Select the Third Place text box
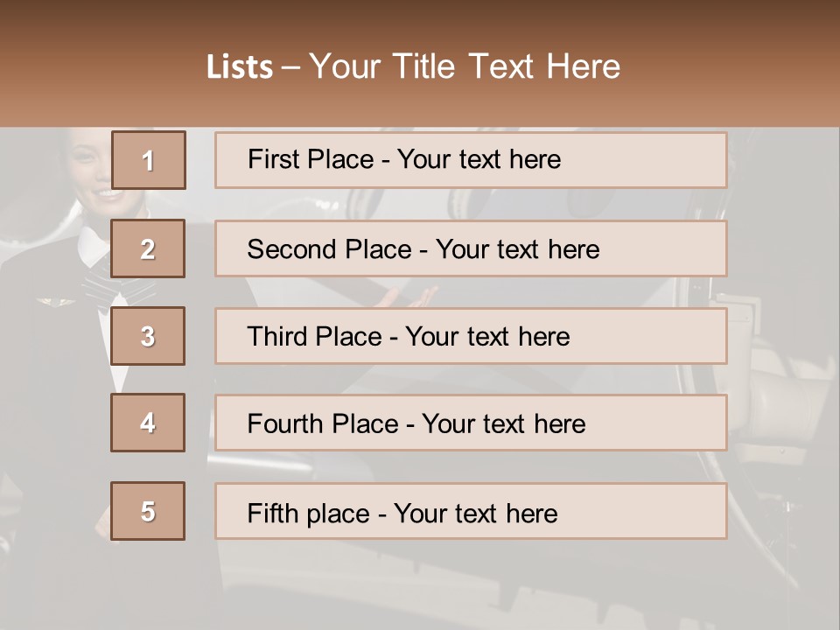 tap(471, 336)
